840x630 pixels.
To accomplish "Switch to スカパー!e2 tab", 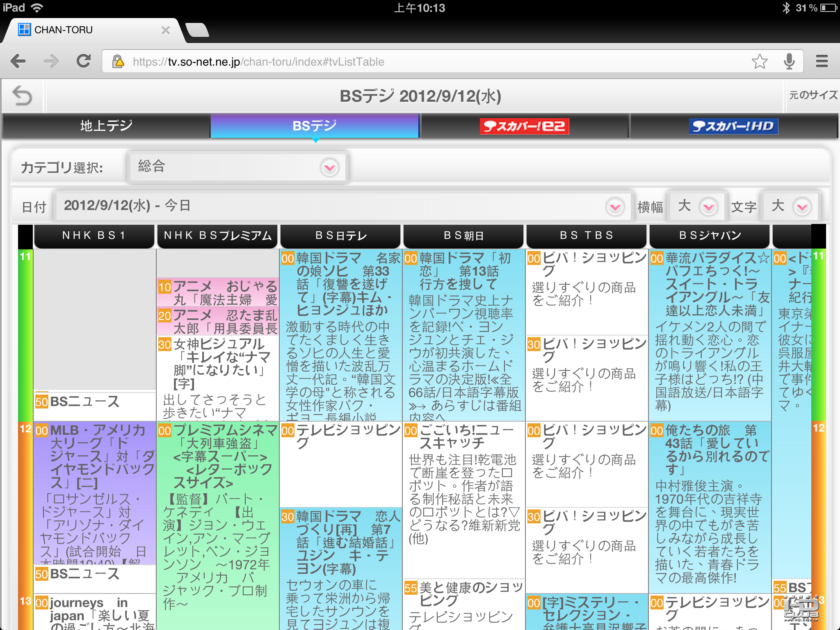I will point(524,126).
